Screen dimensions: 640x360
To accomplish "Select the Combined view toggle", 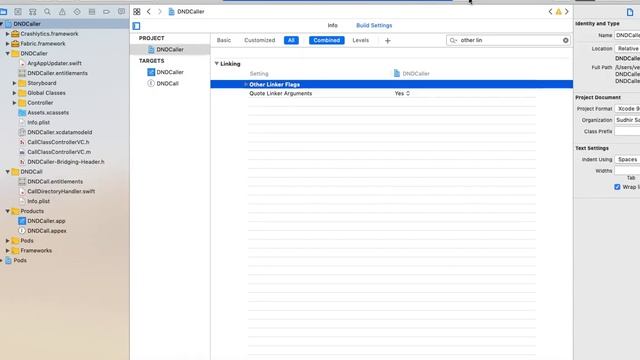I will (x=327, y=40).
